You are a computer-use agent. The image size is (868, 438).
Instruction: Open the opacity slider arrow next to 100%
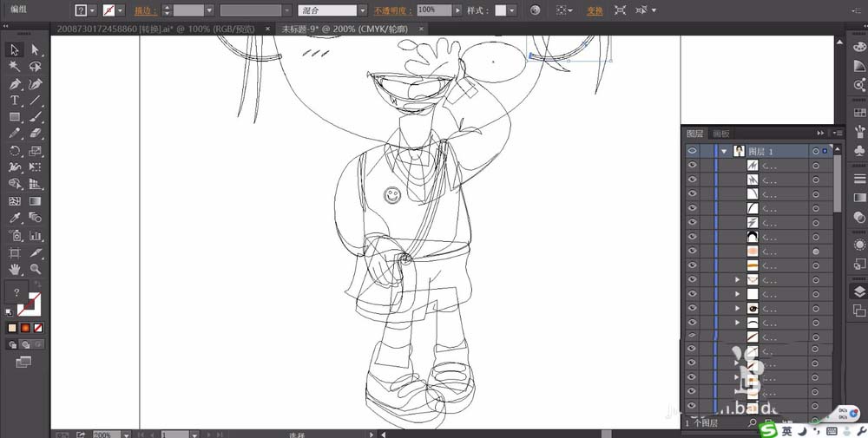(x=457, y=10)
